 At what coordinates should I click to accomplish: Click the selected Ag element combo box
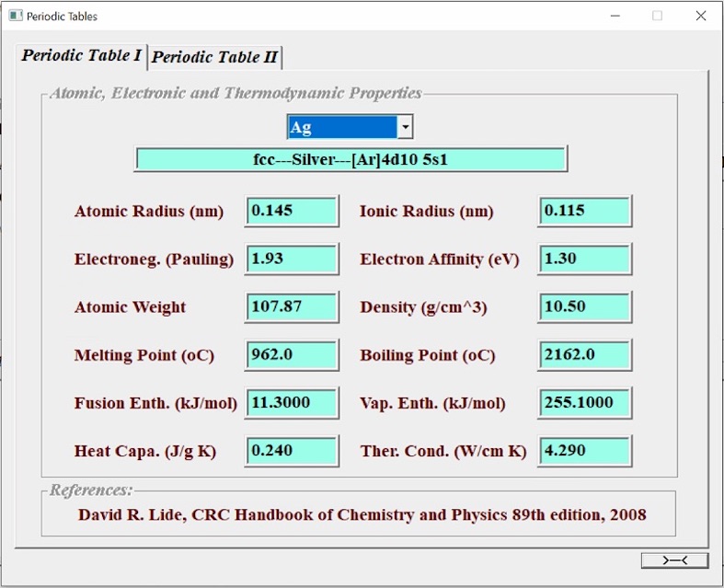341,127
